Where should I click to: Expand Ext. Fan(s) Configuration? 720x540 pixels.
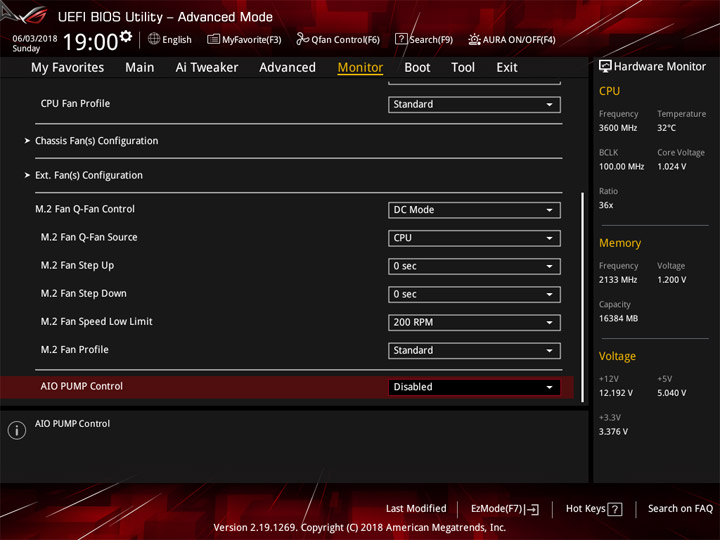click(x=89, y=175)
